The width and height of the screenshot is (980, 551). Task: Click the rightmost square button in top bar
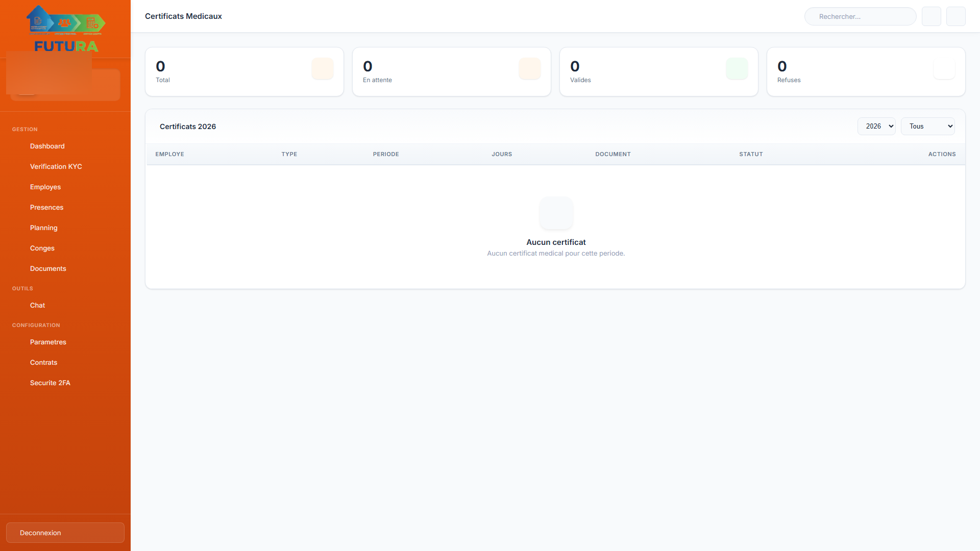coord(955,16)
